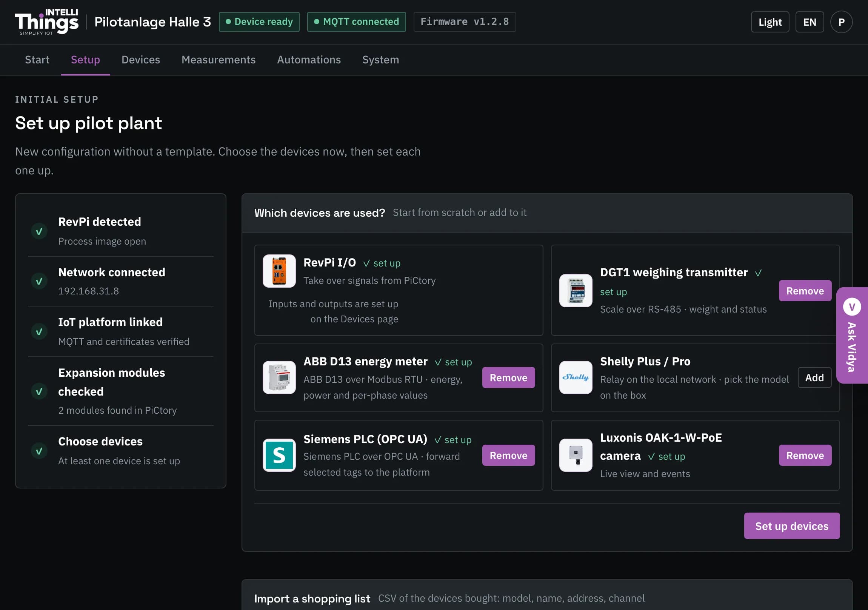Click the Expansion modules checked checkmark icon

[39, 391]
